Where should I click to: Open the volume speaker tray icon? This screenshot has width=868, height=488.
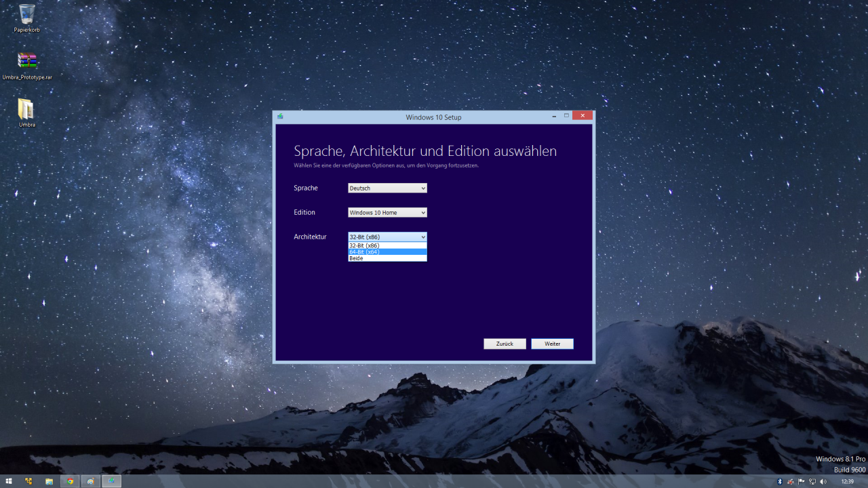(823, 481)
